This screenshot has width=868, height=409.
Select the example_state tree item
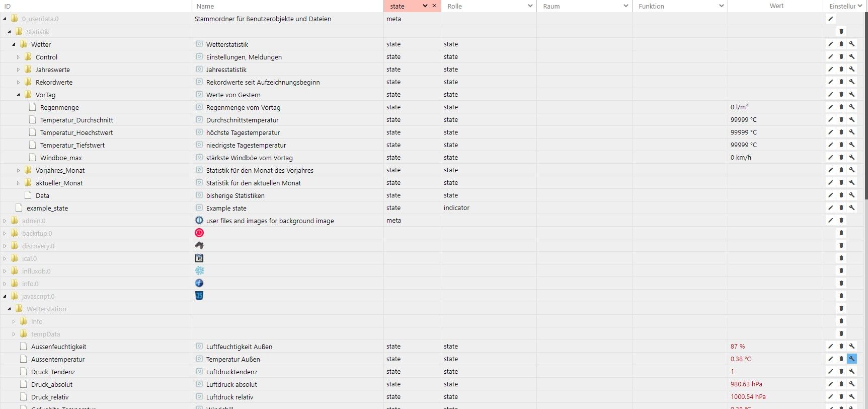[x=47, y=208]
